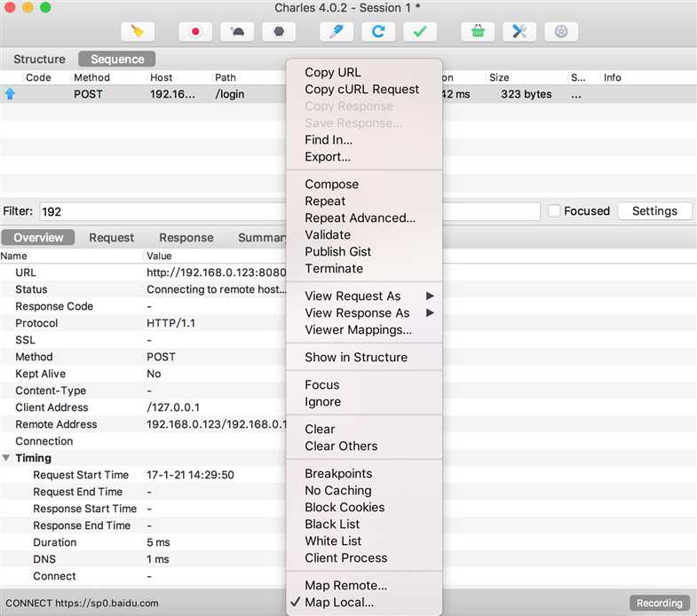Choose Copy cURL Request menu item

(364, 89)
